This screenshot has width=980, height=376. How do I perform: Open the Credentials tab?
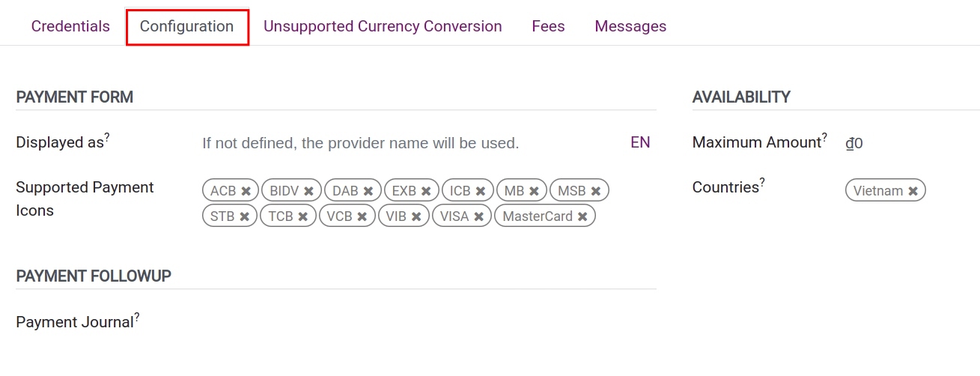click(70, 26)
